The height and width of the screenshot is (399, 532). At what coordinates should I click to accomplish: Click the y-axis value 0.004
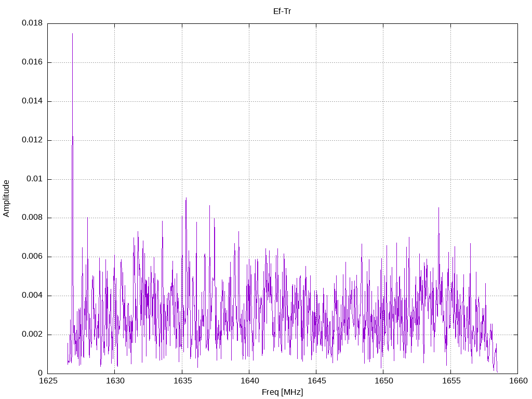click(32, 296)
